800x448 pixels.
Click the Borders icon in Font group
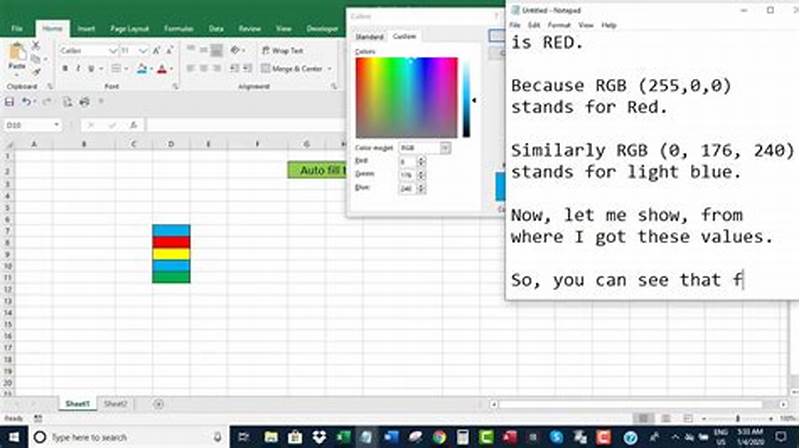pyautogui.click(x=116, y=68)
